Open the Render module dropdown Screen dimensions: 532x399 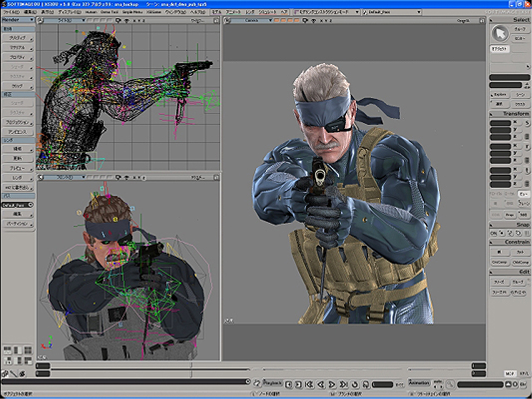click(17, 19)
